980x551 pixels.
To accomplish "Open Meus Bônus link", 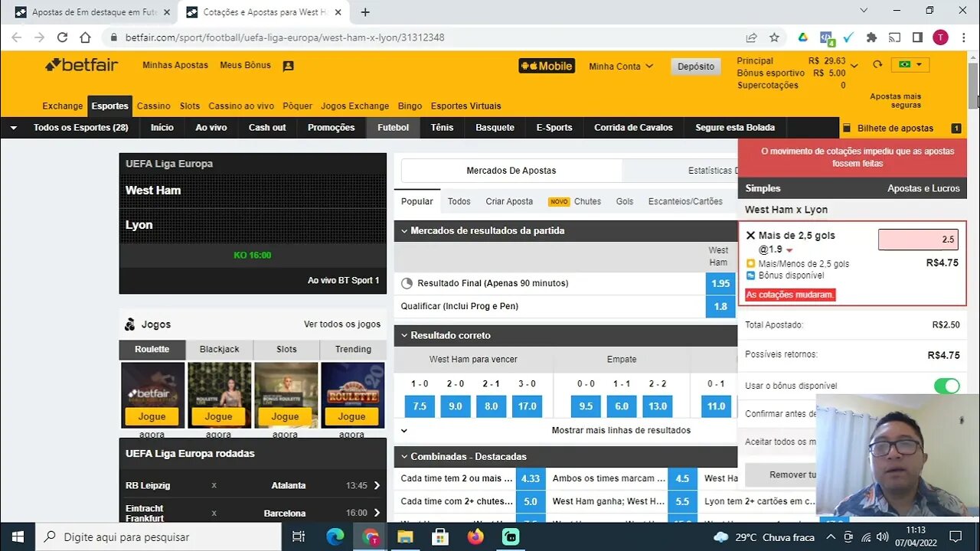I will (245, 65).
